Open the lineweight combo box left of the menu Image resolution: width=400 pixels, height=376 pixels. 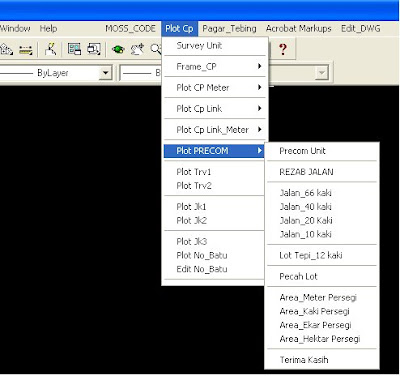pos(141,73)
